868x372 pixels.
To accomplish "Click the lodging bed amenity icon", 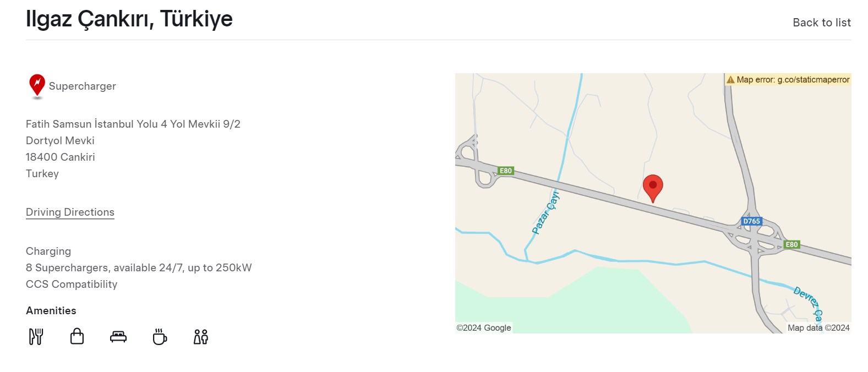I will pos(118,337).
